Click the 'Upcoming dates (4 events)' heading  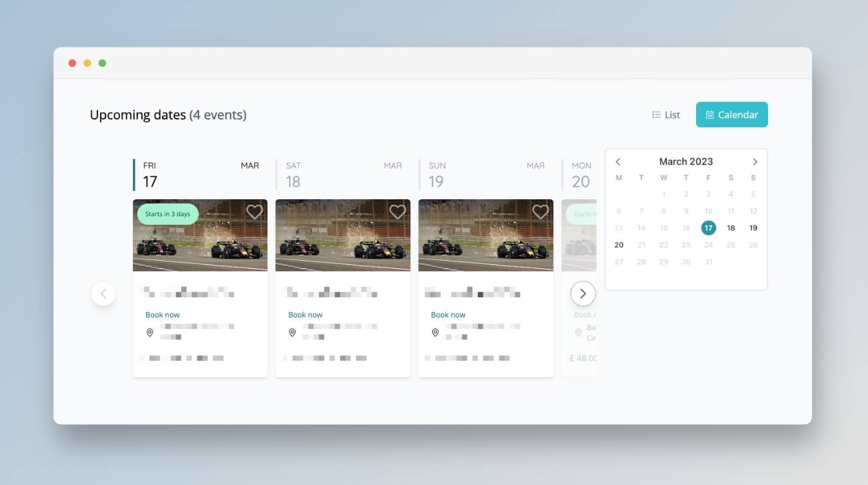click(168, 115)
